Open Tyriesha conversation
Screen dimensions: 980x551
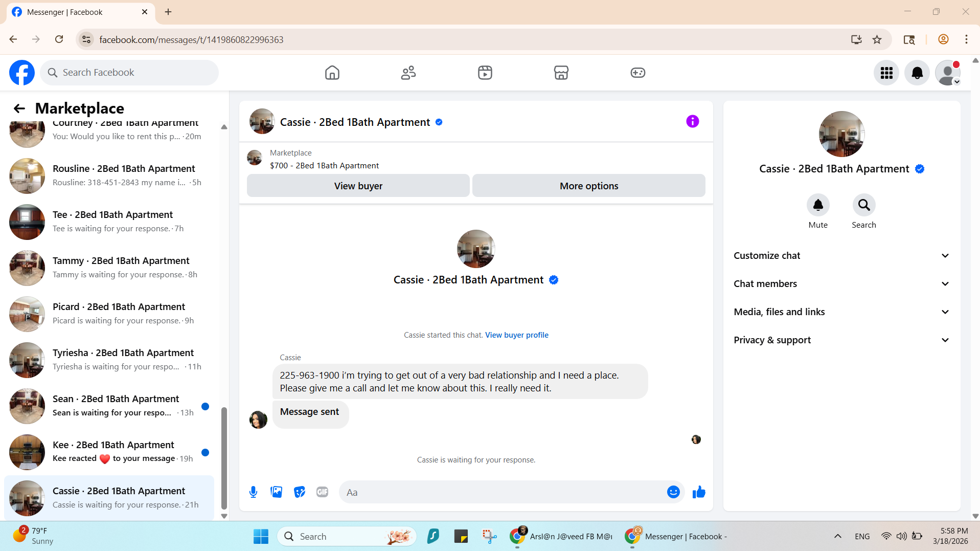[109, 360]
